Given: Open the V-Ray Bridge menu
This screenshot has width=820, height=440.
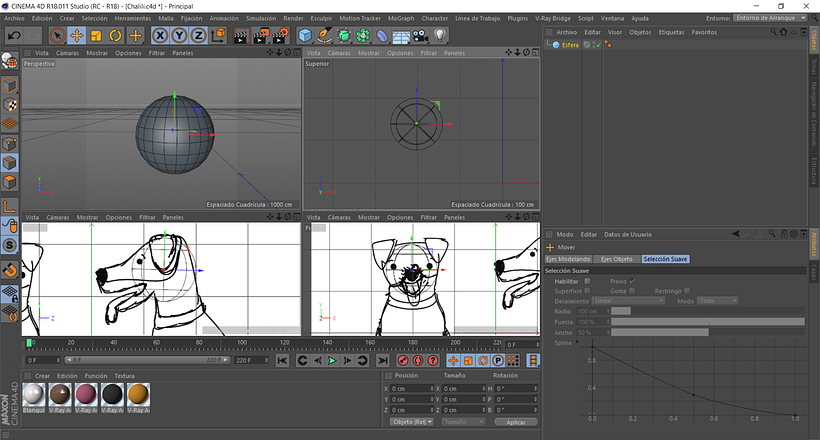Looking at the screenshot, I should pos(553,18).
